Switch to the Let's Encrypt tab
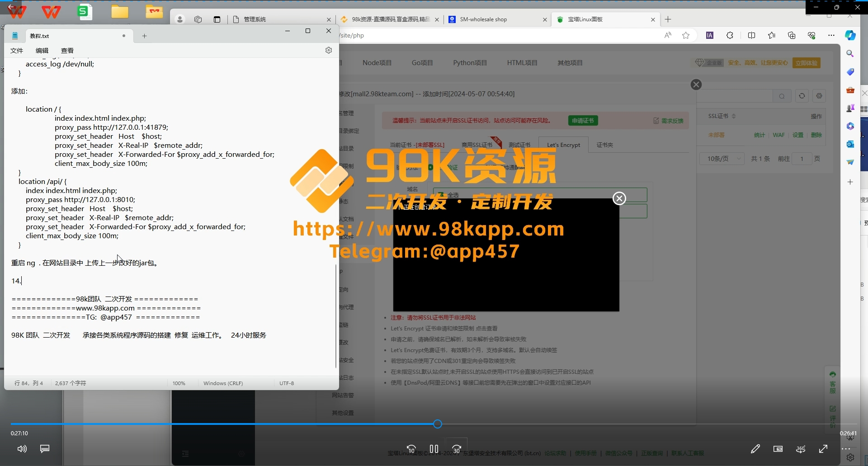Image resolution: width=868 pixels, height=466 pixels. pyautogui.click(x=563, y=145)
